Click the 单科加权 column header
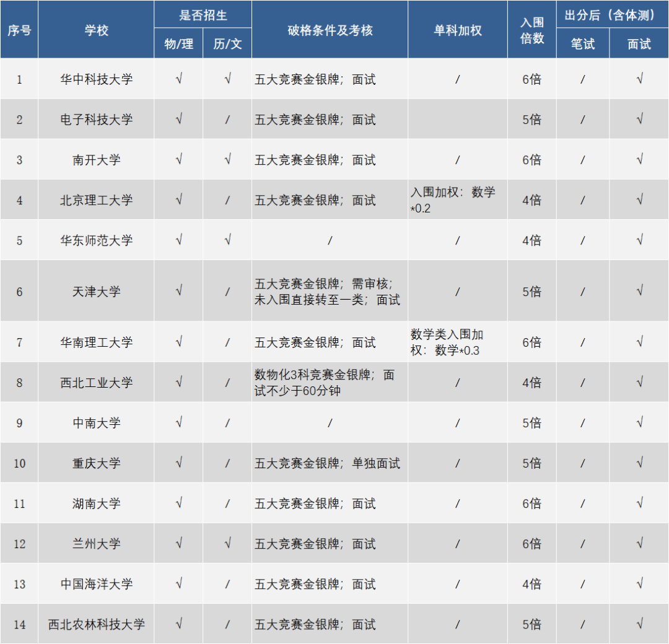The image size is (669, 644). click(x=457, y=30)
